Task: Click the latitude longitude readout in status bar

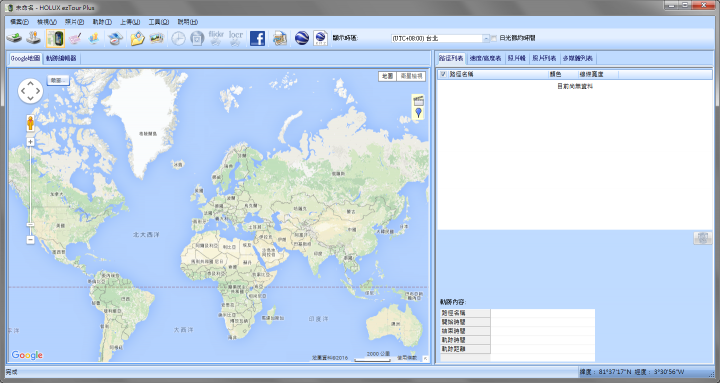Action: click(632, 372)
